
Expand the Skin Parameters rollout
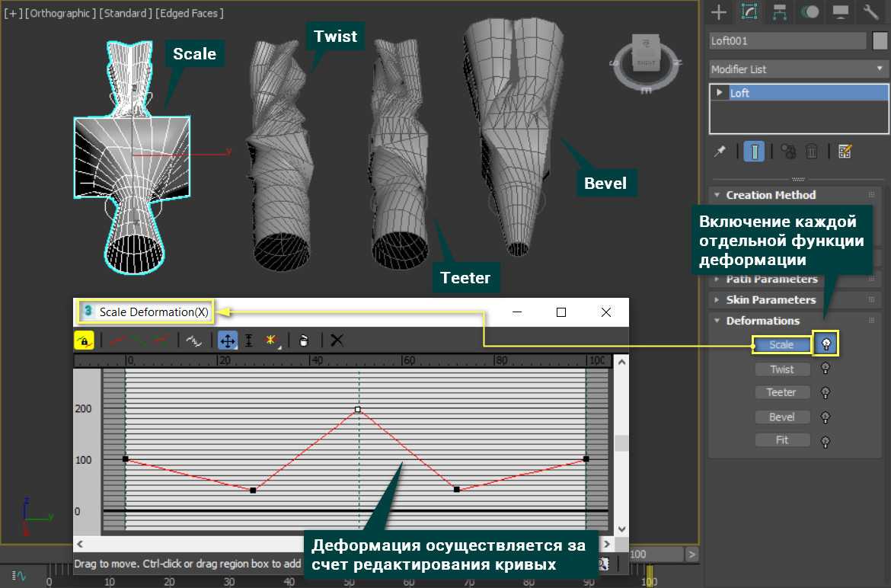coord(770,300)
